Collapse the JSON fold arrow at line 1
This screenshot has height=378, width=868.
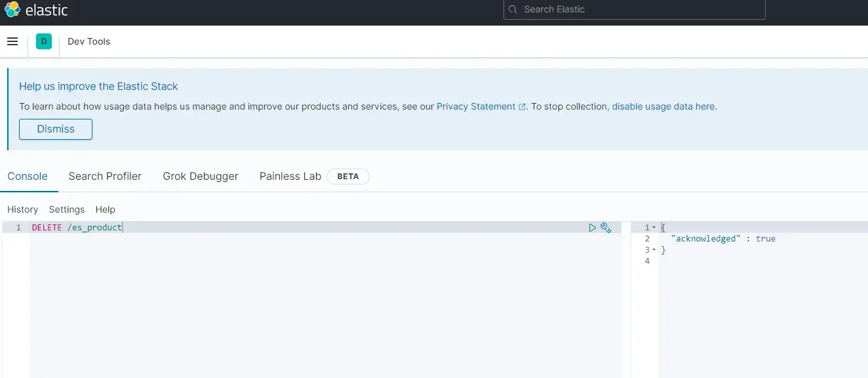(654, 227)
